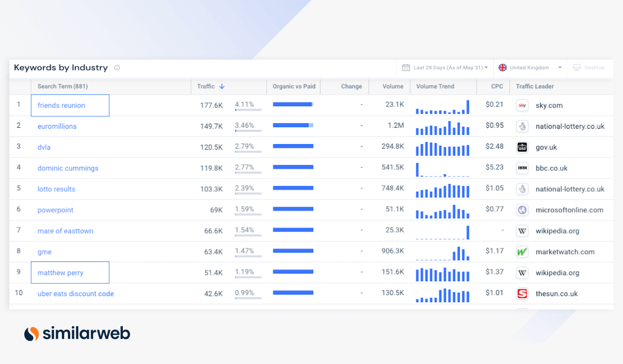Click the United Kingdom flag icon
Screen dimensions: 623x364
click(503, 68)
